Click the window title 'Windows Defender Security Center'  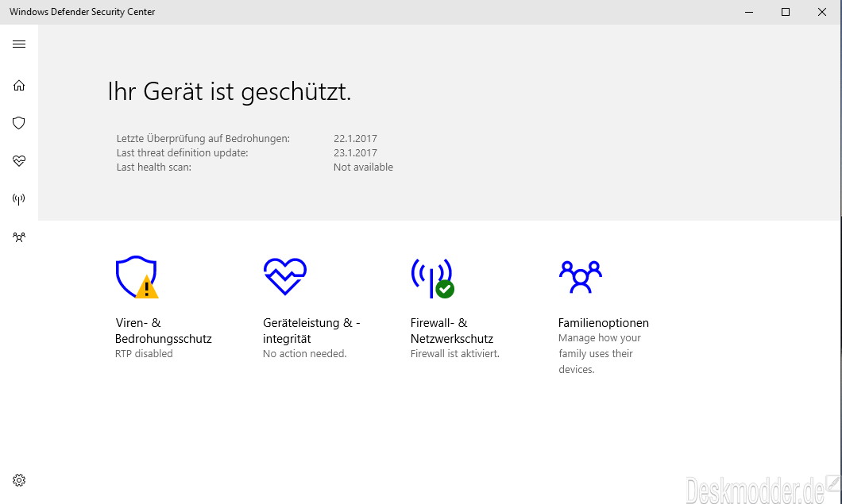click(x=82, y=12)
